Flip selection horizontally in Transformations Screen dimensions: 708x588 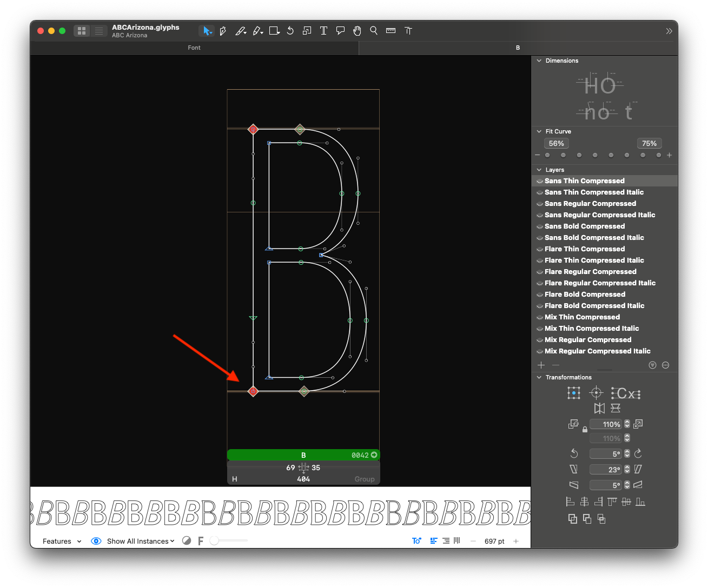599,408
